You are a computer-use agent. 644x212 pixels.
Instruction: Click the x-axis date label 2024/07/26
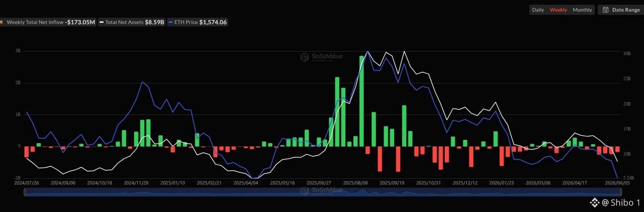[x=26, y=183]
